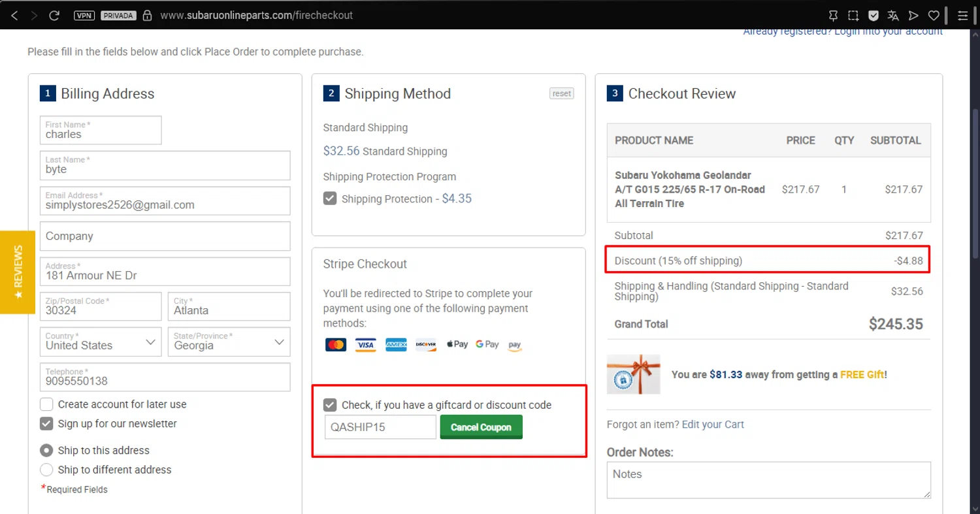Viewport: 980px width, 514px height.
Task: Click the Last Name field
Action: tap(165, 165)
